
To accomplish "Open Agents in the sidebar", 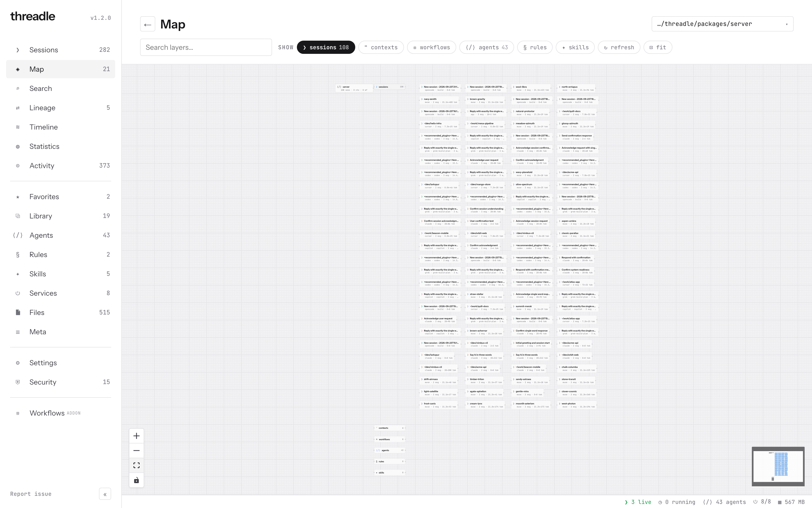I will 60,235.
